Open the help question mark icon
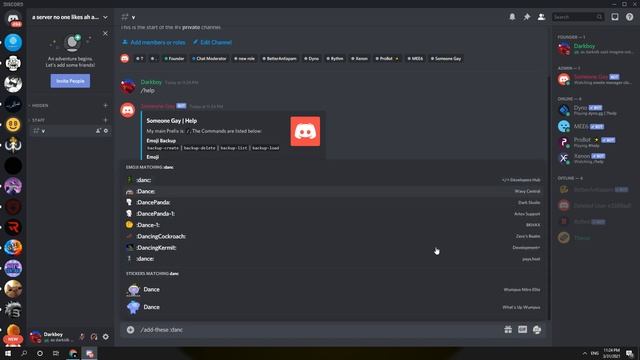Screen dimensions: 640x360 click(x=629, y=17)
